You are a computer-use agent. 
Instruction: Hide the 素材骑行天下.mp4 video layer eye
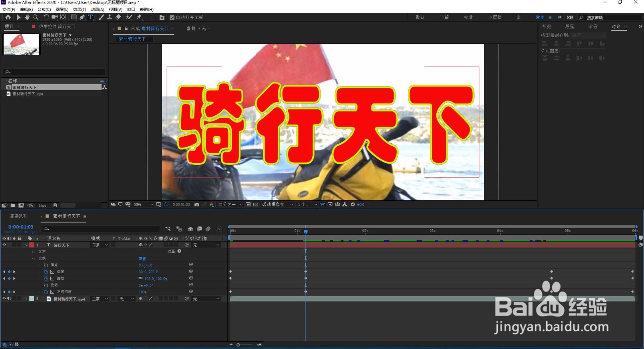(4, 299)
